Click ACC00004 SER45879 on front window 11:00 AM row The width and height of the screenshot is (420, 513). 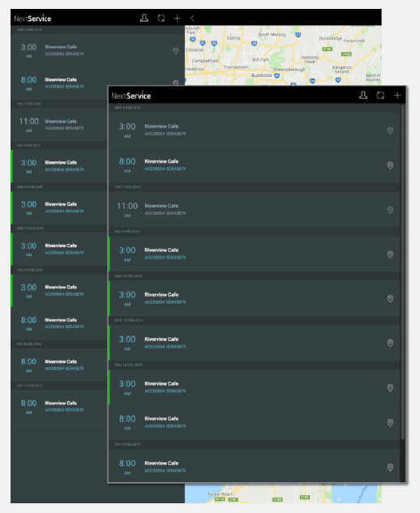coord(165,213)
